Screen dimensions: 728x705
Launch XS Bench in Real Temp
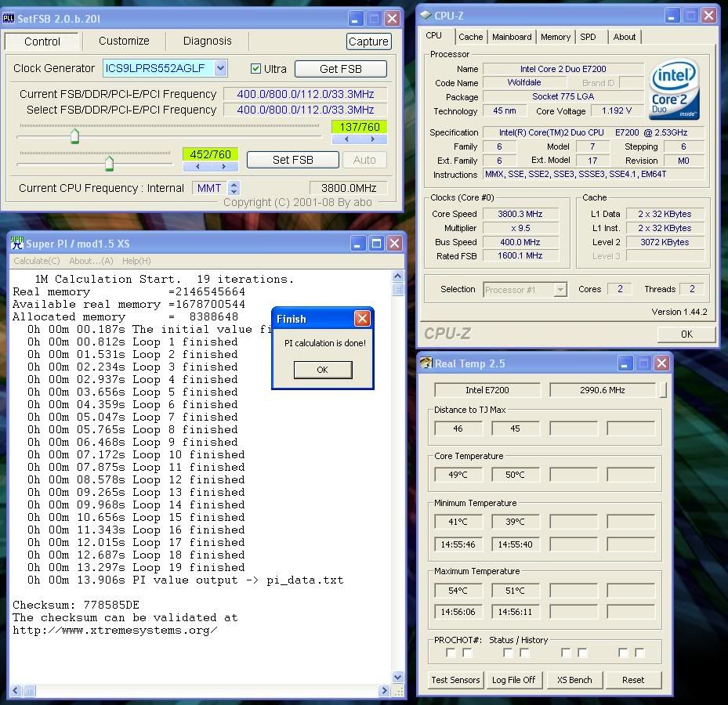[574, 680]
